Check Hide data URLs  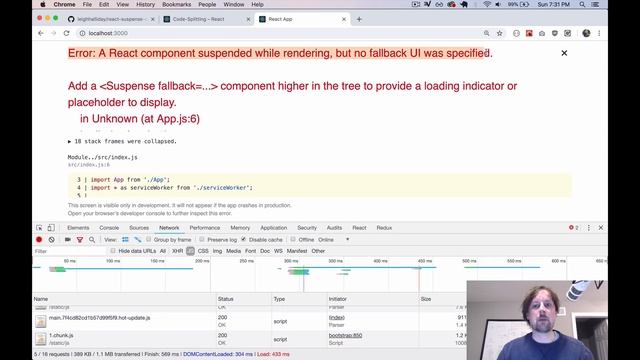coord(113,251)
